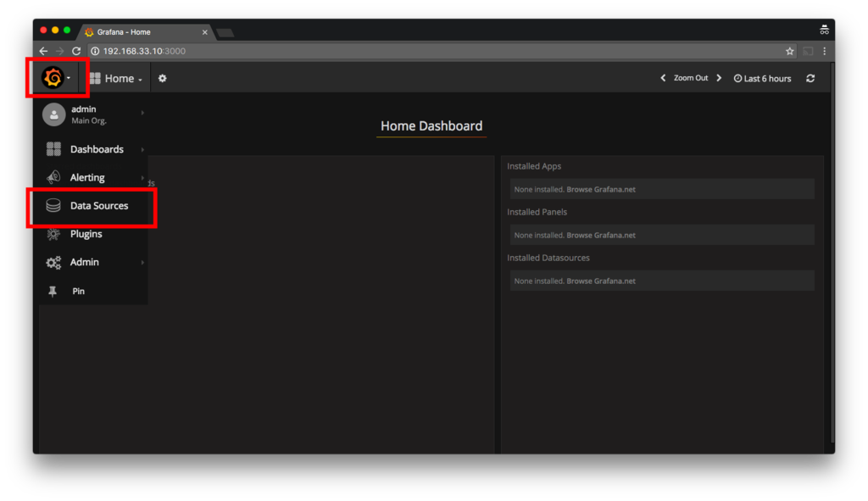This screenshot has width=868, height=501.
Task: Click the Installed Panels heading
Action: tap(537, 212)
